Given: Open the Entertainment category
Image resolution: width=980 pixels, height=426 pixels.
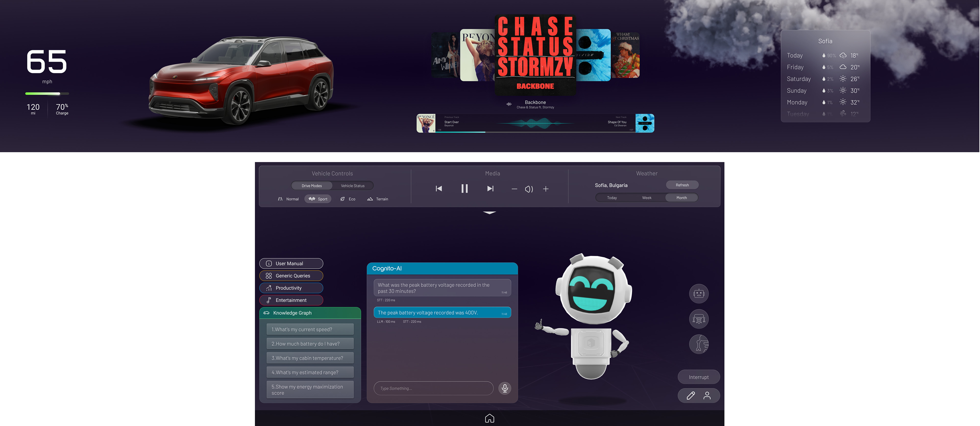Looking at the screenshot, I should point(291,300).
